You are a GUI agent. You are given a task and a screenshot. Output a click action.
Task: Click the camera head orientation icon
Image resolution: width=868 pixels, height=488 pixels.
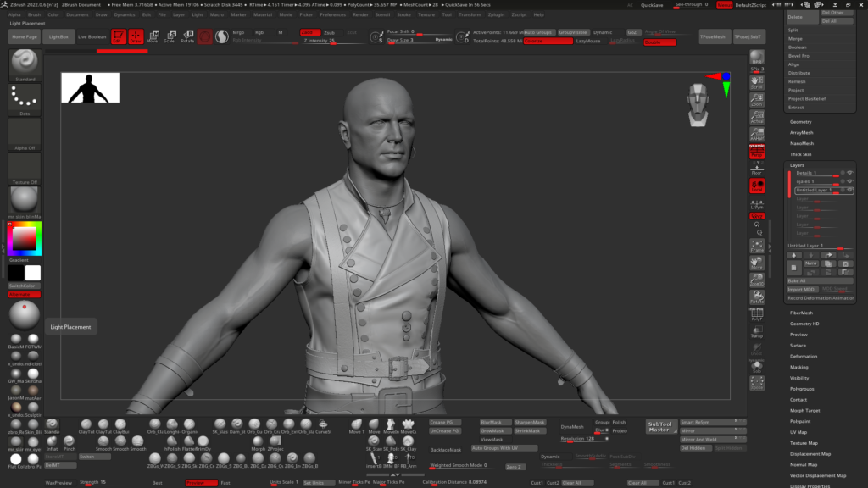697,100
